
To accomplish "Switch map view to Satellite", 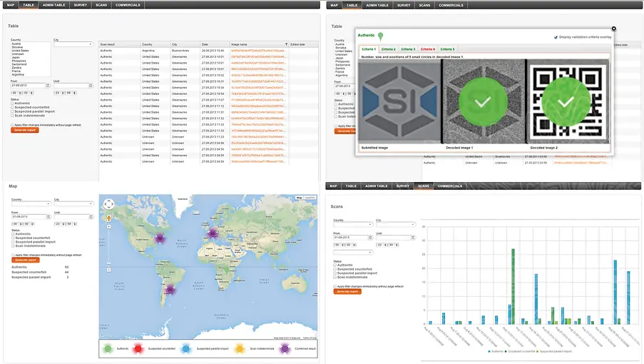I will pyautogui.click(x=310, y=198).
